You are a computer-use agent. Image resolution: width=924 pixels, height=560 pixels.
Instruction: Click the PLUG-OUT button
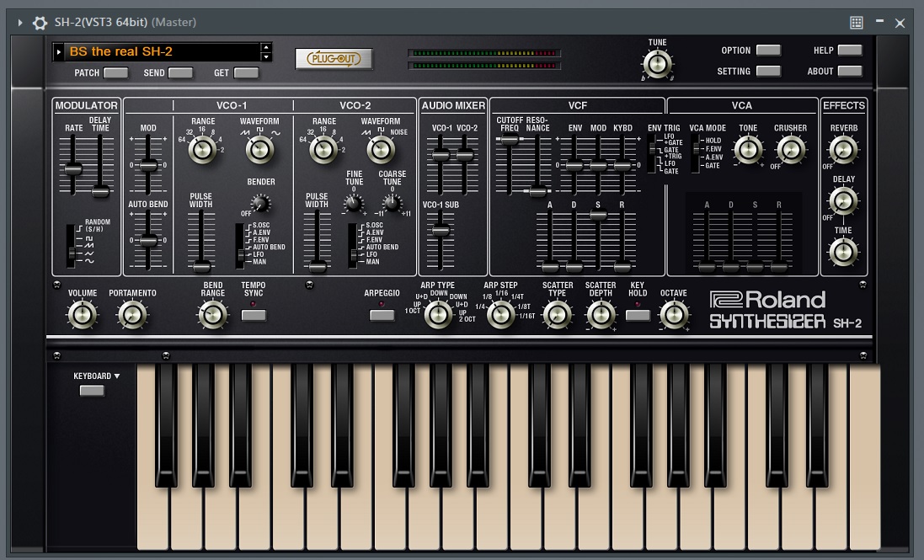coord(334,58)
